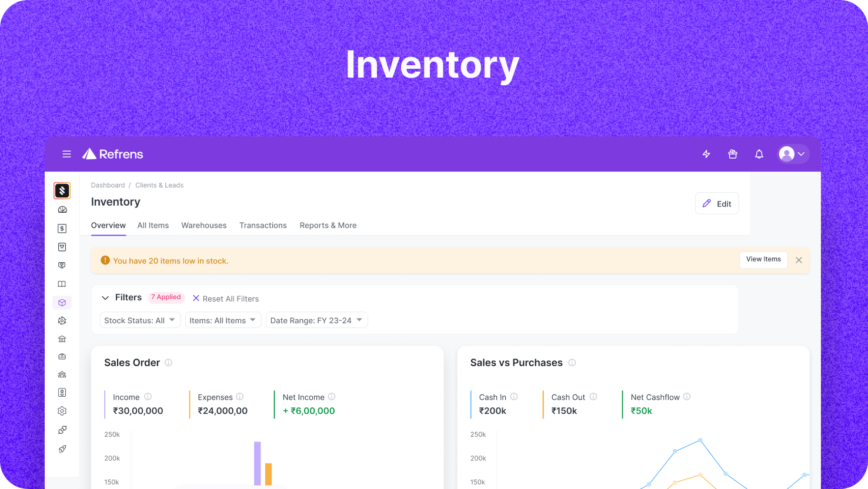Click View Items in the low stock banner

[x=763, y=259]
